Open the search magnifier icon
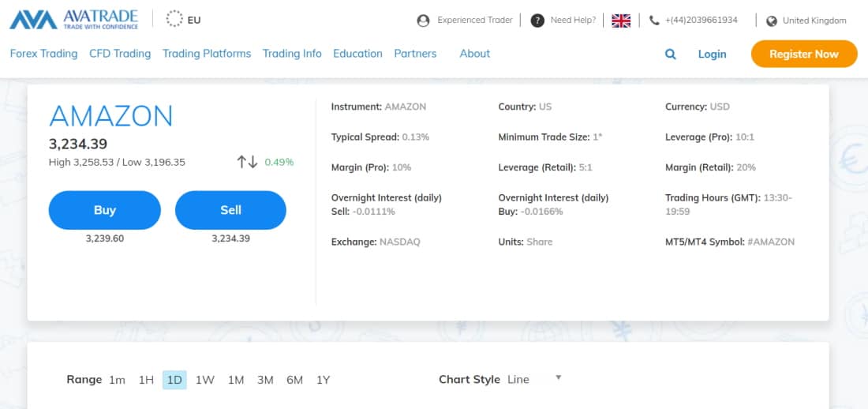 click(671, 54)
